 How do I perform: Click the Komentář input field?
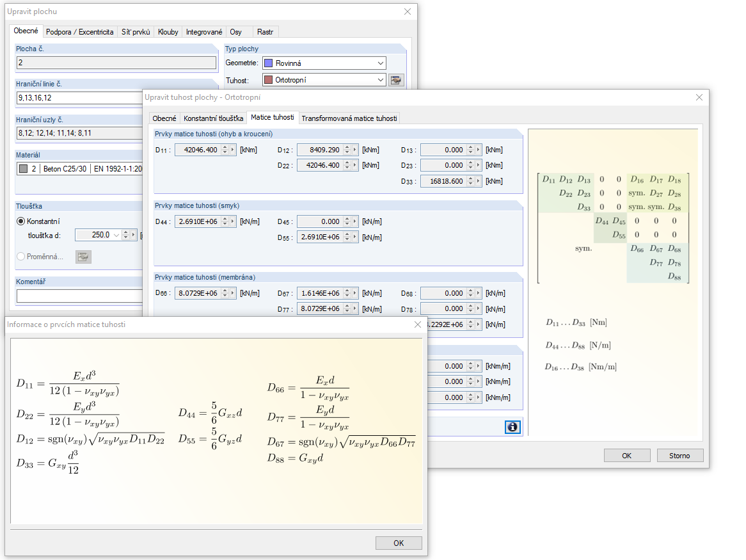pyautogui.click(x=79, y=296)
